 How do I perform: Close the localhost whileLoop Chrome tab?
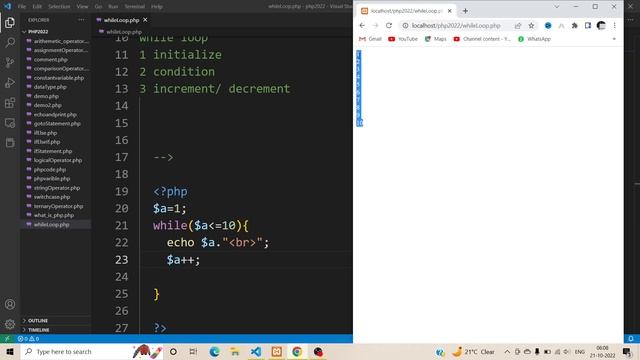click(x=449, y=11)
